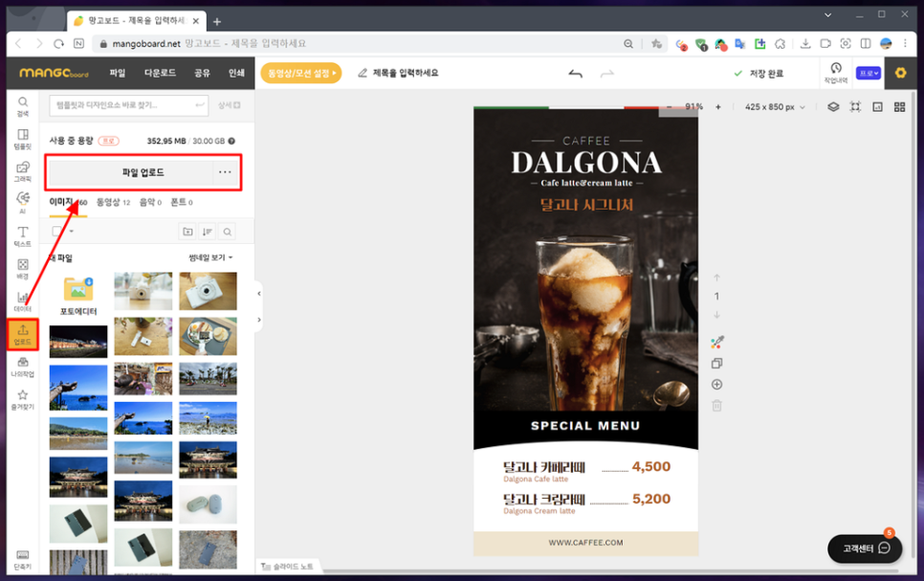Open the 데이터 chart sidebar panel
This screenshot has height=581, width=924.
[x=22, y=301]
